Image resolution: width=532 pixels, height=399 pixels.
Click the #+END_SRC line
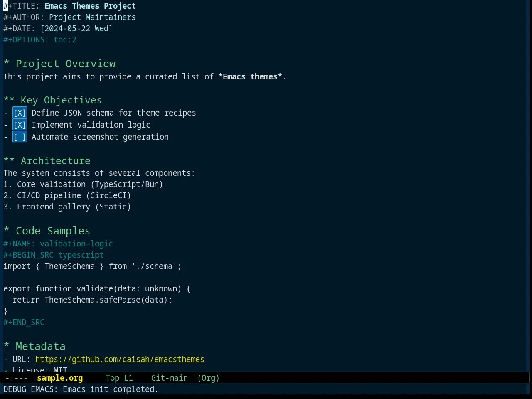(x=24, y=322)
